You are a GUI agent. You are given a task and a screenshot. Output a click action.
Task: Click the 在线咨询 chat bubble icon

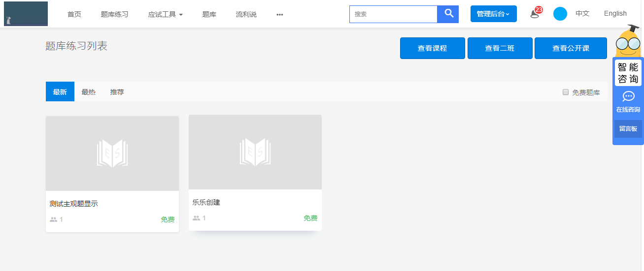click(x=628, y=96)
